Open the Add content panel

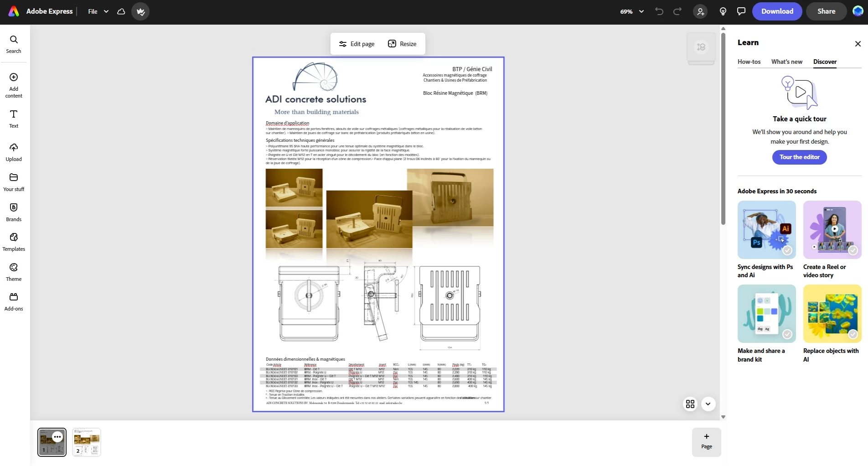14,86
